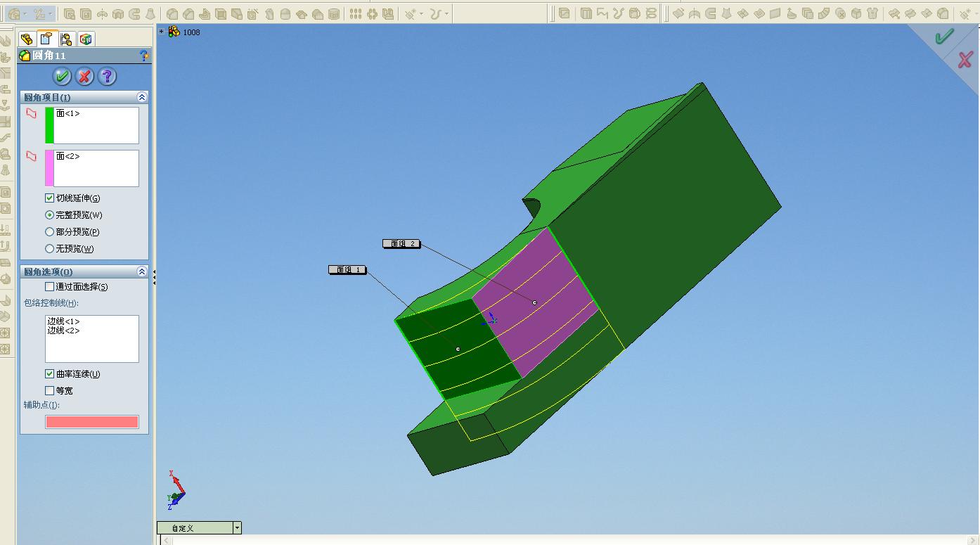
Task: Click the revolved surface toolbar icon
Action: coord(694,14)
